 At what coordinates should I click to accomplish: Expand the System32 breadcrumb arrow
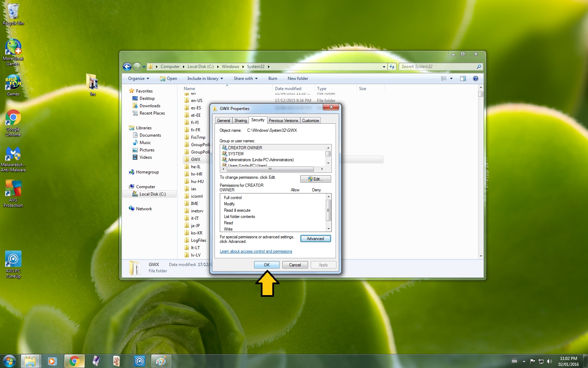[x=268, y=67]
